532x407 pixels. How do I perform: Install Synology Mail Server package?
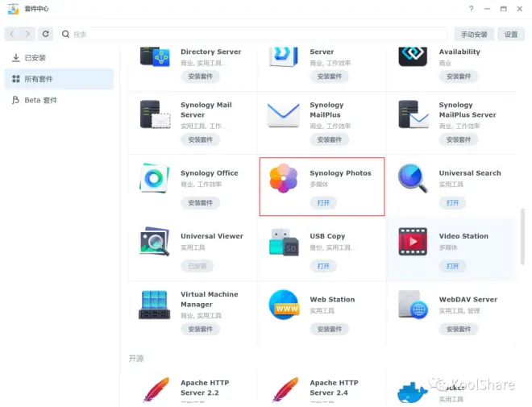(x=200, y=139)
